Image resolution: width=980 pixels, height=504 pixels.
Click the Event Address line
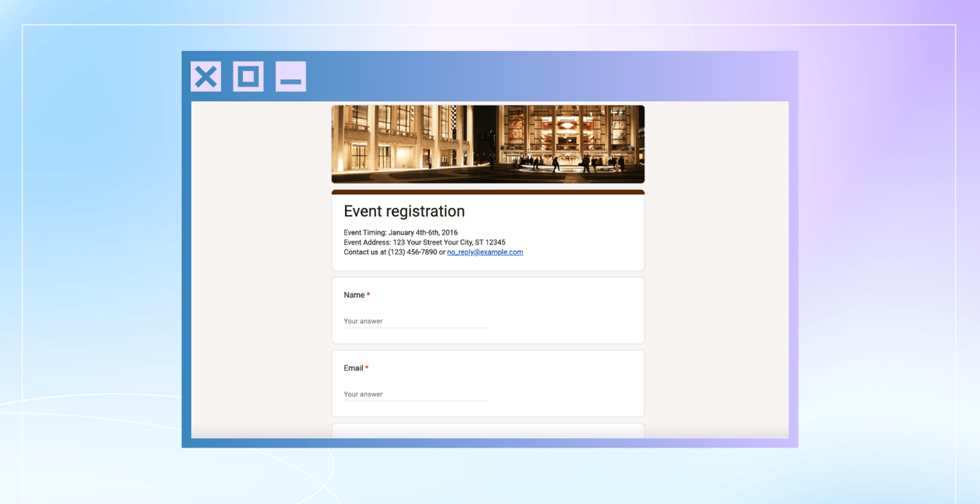coord(424,242)
